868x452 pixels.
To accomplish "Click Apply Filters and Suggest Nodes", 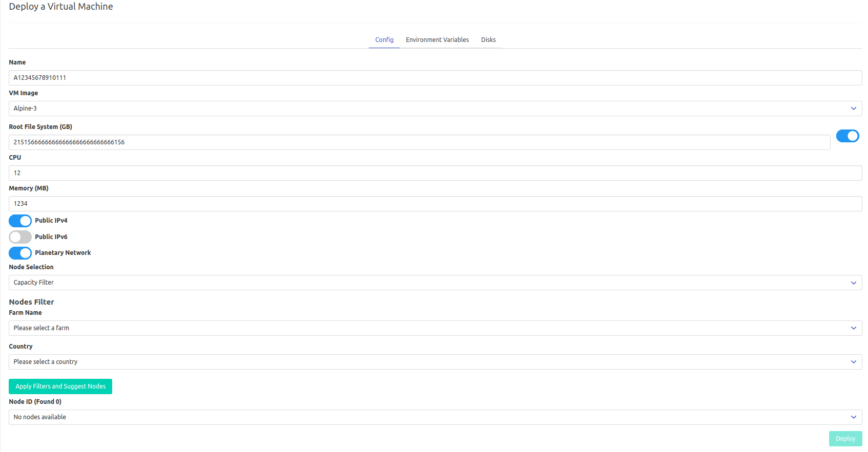I will 60,386.
